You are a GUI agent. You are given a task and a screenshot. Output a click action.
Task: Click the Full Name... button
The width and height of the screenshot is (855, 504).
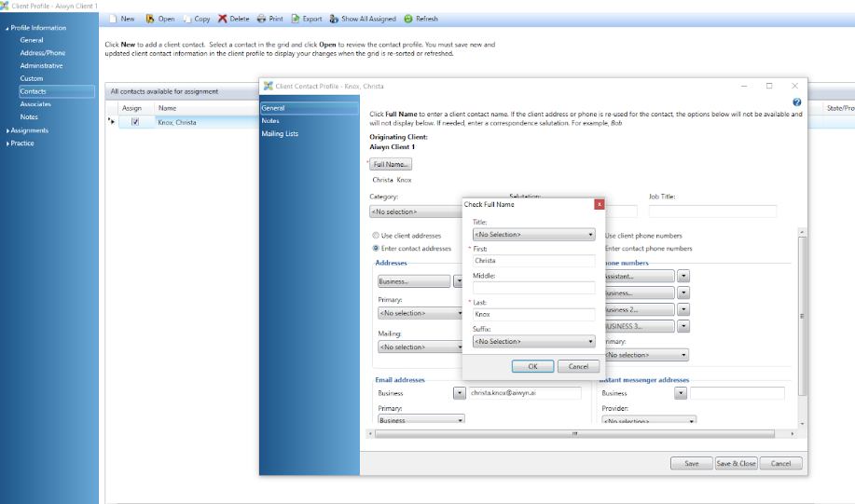pyautogui.click(x=391, y=164)
